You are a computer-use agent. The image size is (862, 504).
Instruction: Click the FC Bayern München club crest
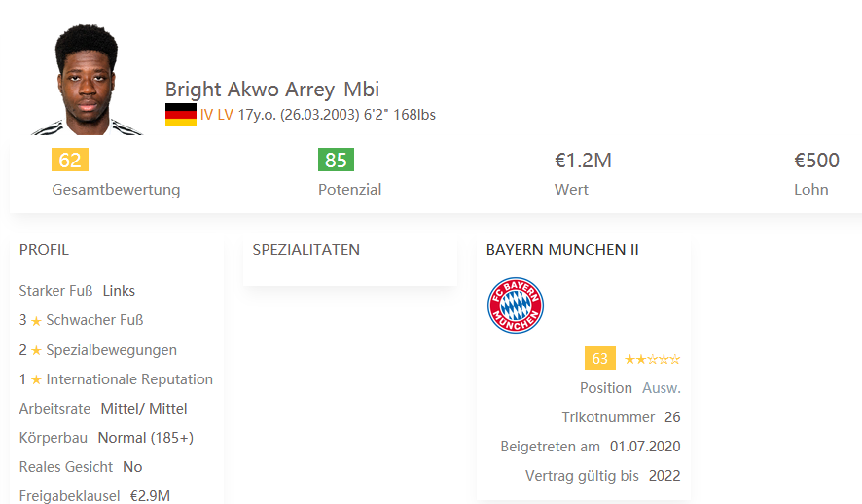point(515,306)
